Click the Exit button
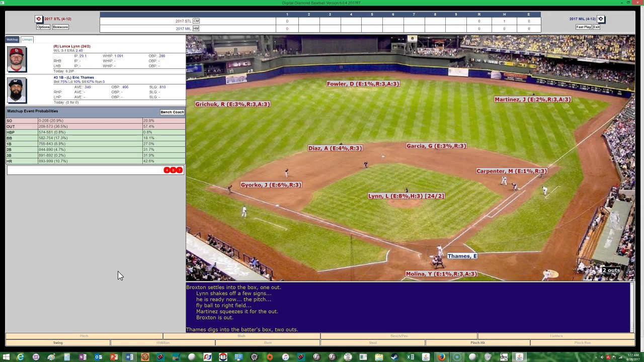This screenshot has height=362, width=644. coord(596,27)
